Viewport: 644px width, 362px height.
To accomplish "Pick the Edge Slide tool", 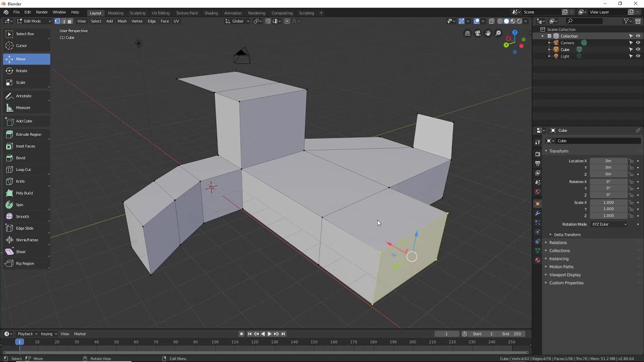I will pyautogui.click(x=26, y=228).
